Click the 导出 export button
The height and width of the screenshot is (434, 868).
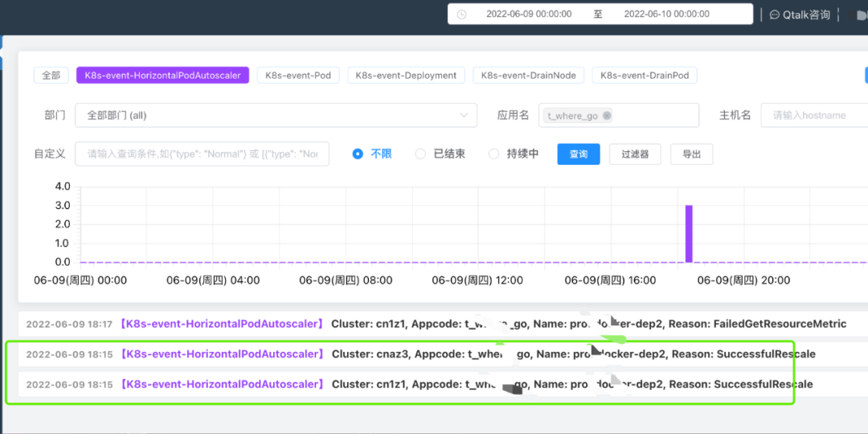point(691,154)
